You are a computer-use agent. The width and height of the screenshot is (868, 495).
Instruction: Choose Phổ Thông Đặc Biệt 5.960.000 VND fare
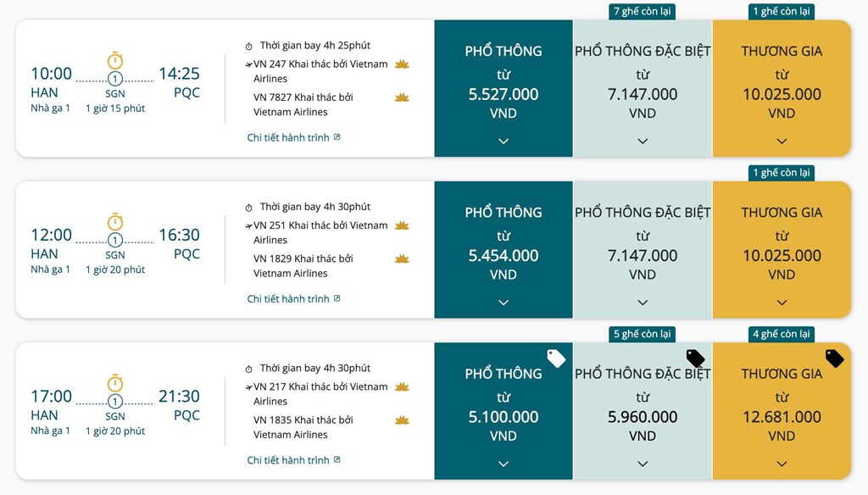(643, 407)
